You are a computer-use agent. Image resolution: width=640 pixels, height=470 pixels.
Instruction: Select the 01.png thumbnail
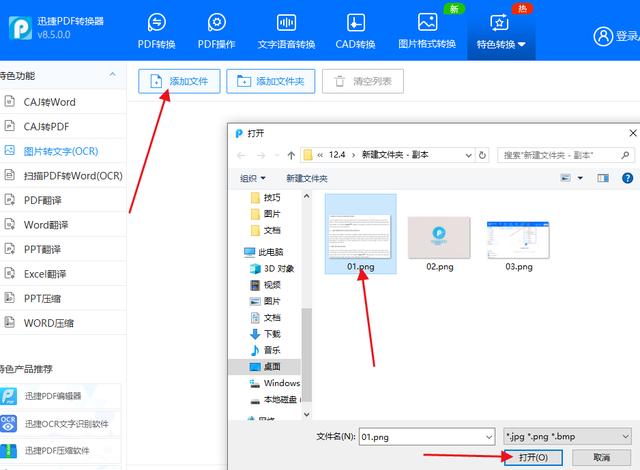(360, 234)
